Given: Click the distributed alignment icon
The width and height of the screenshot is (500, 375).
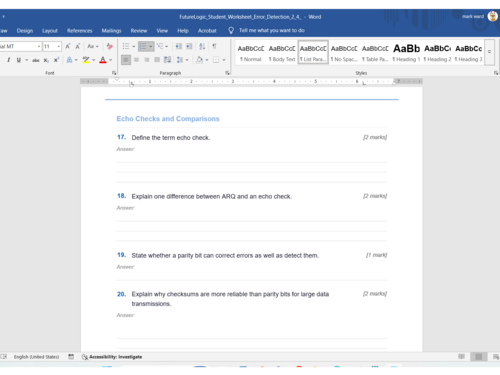Looking at the screenshot, I should coord(167,60).
